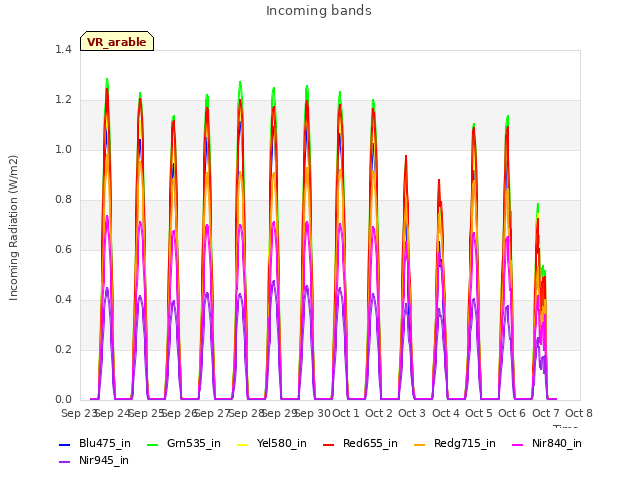The width and height of the screenshot is (640, 480).
Task: Click the Sep 30 x-axis label
Action: tap(313, 413)
